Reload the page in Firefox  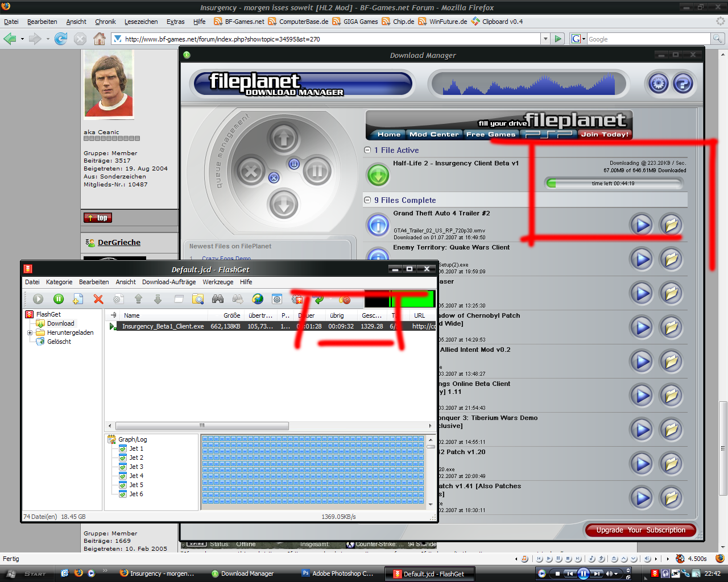pos(61,39)
